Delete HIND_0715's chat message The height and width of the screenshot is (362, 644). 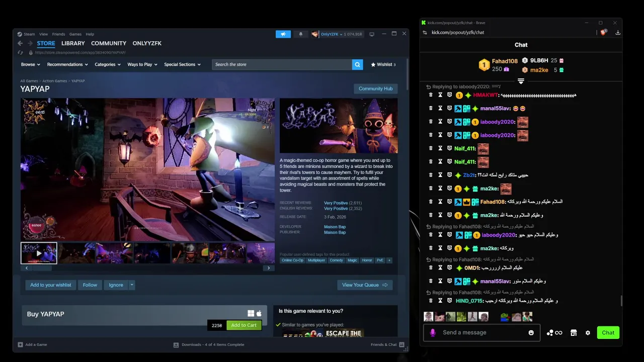point(431,301)
